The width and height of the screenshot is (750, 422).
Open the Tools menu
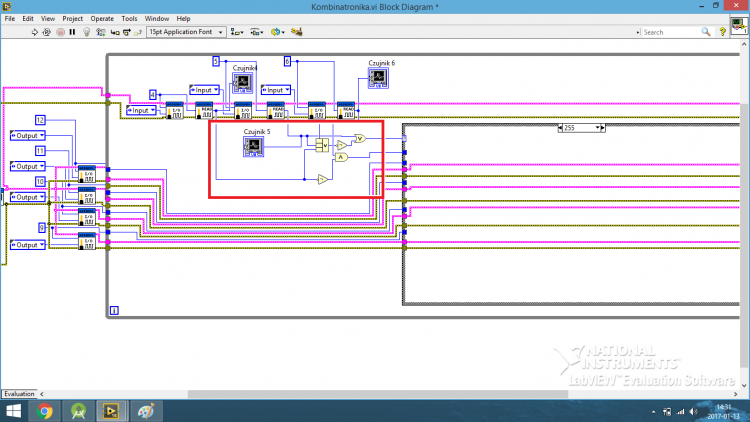(129, 19)
